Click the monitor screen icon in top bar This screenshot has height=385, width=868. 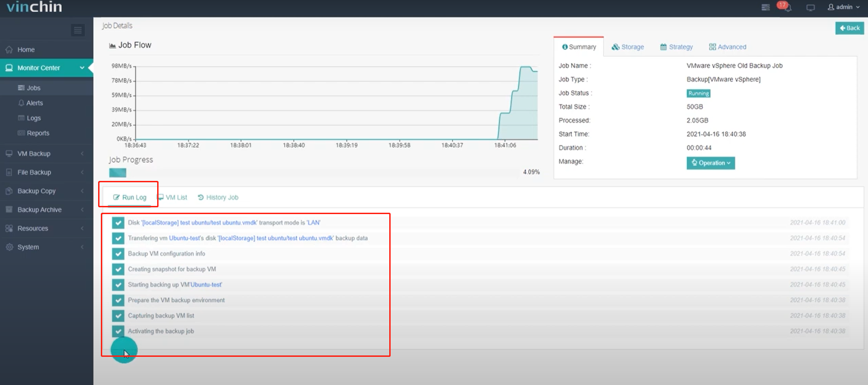(x=810, y=8)
